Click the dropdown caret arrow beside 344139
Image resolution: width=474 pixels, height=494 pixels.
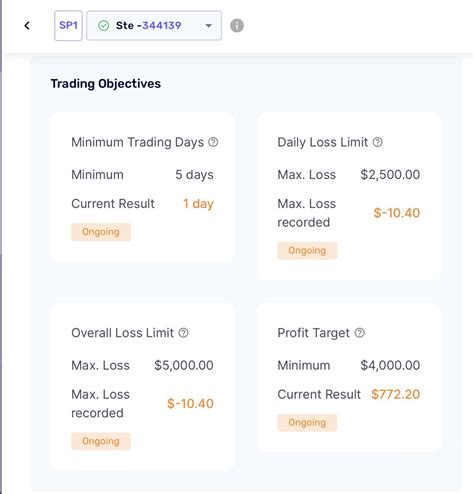209,26
